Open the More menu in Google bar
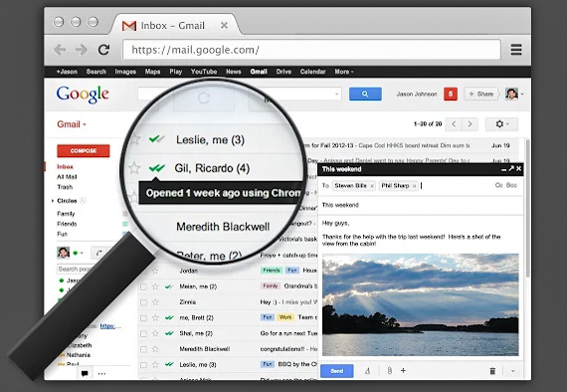The height and width of the screenshot is (392, 567). 343,72
